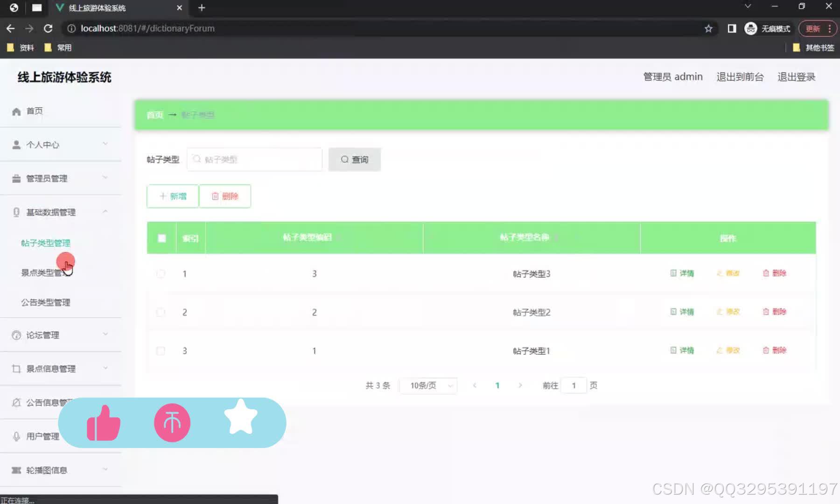Click 管理员 admin label
The width and height of the screenshot is (840, 504).
(673, 77)
